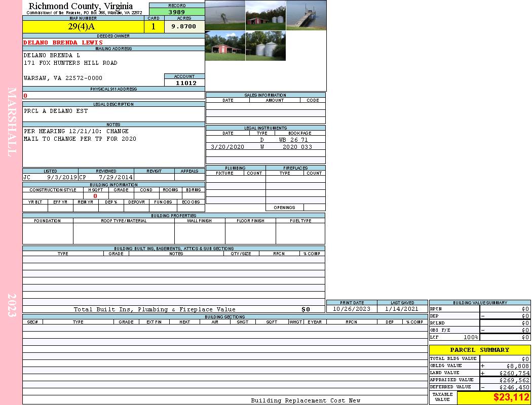532x405 pixels.
Task: Click the yellow PARCEL SUMMARY header
Action: tap(479, 350)
